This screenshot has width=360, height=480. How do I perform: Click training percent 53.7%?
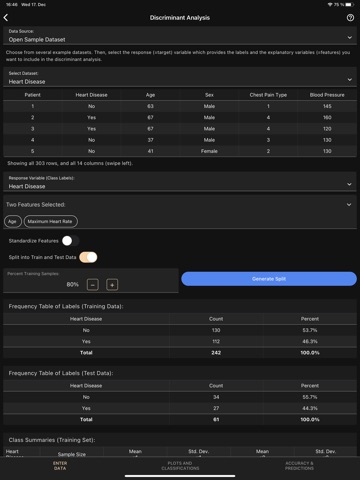pos(310,330)
